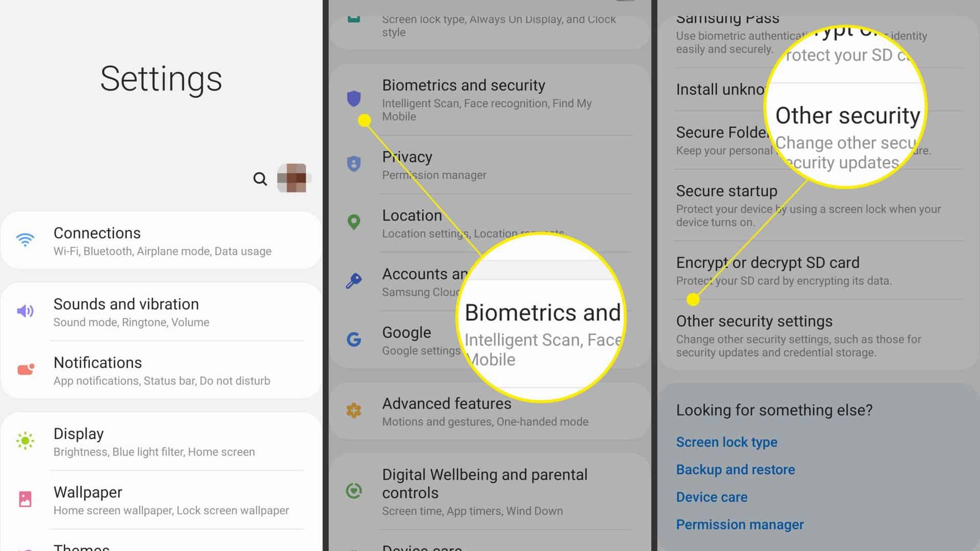This screenshot has width=980, height=551.
Task: Tap the Google G icon
Action: 354,339
